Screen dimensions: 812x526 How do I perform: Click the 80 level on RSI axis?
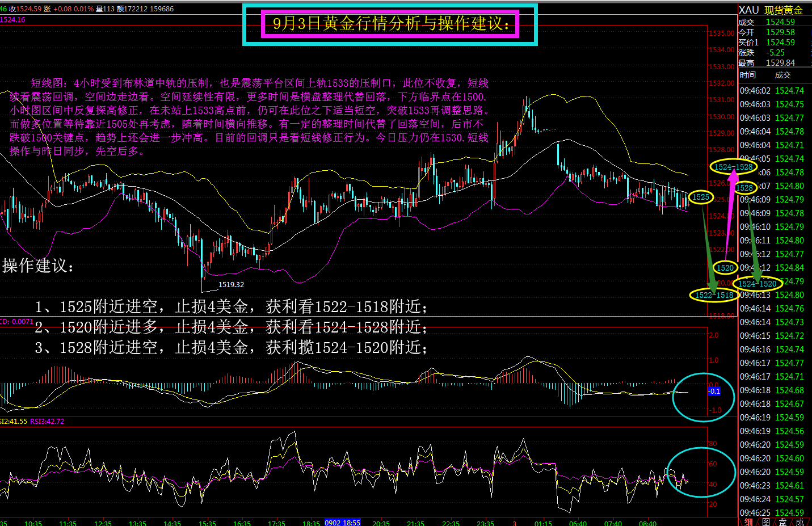click(x=713, y=444)
